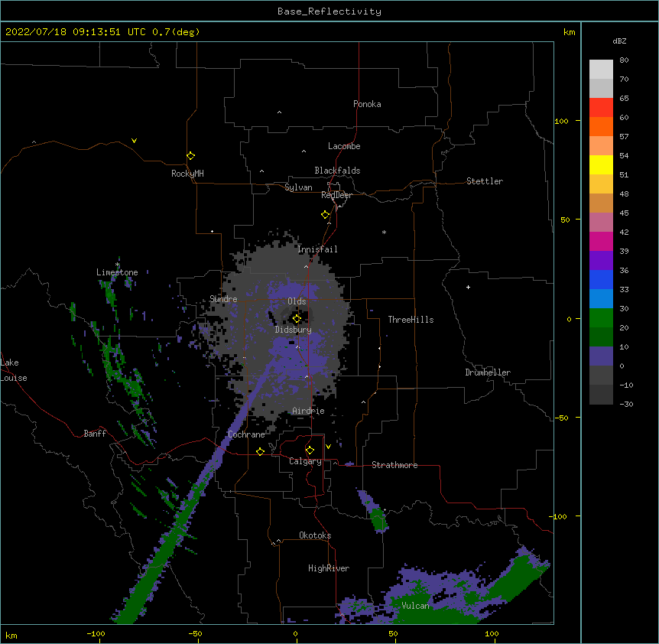Click the Limestone label
The width and height of the screenshot is (659, 644).
pos(117,272)
